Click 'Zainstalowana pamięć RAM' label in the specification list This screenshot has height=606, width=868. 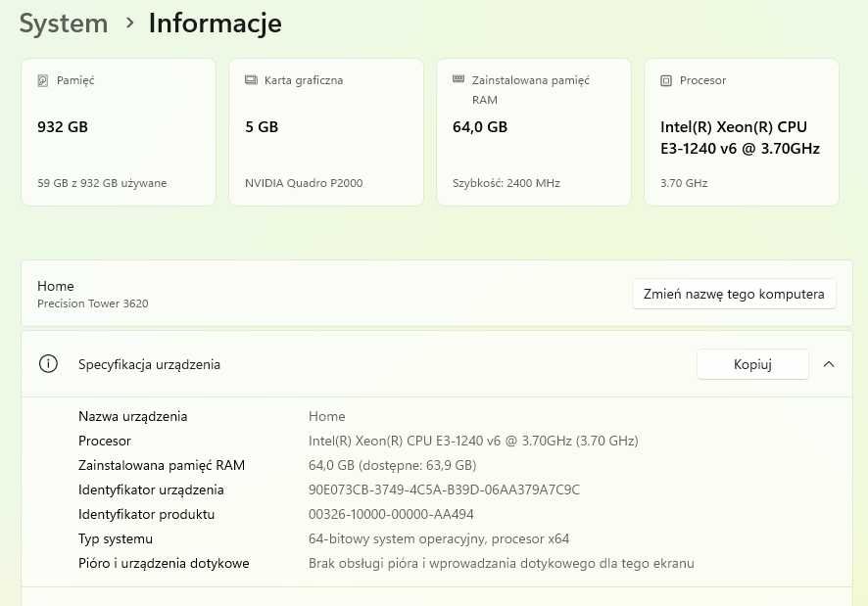[162, 465]
